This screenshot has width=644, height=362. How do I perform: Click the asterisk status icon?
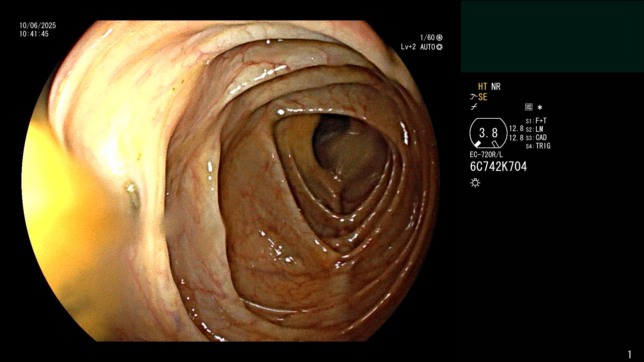pyautogui.click(x=540, y=107)
